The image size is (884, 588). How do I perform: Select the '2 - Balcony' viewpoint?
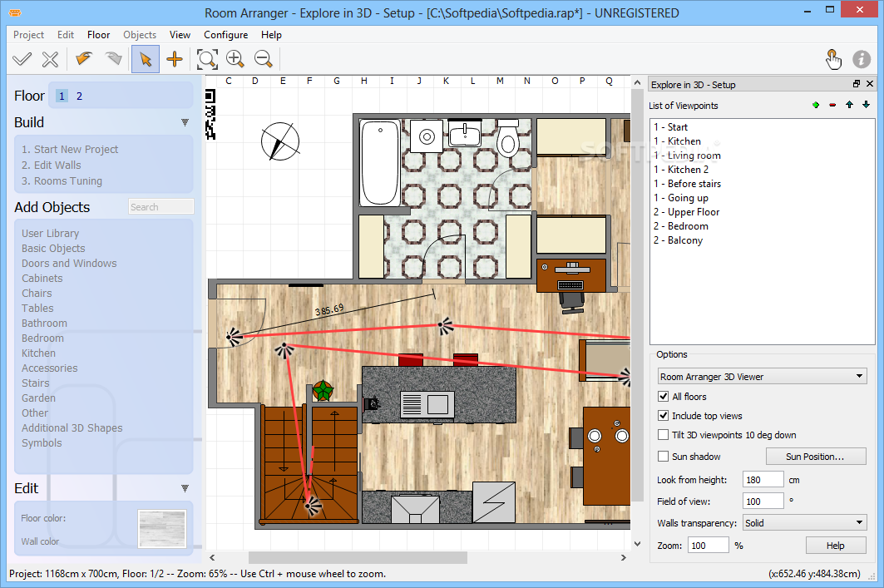(x=679, y=240)
